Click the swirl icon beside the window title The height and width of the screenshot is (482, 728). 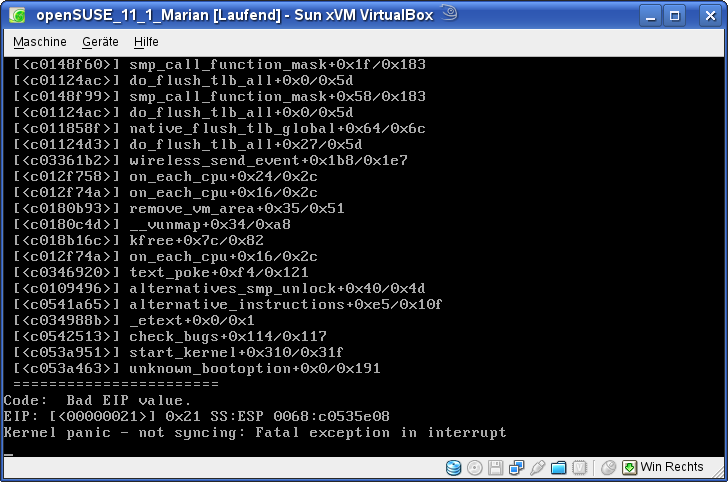450,14
